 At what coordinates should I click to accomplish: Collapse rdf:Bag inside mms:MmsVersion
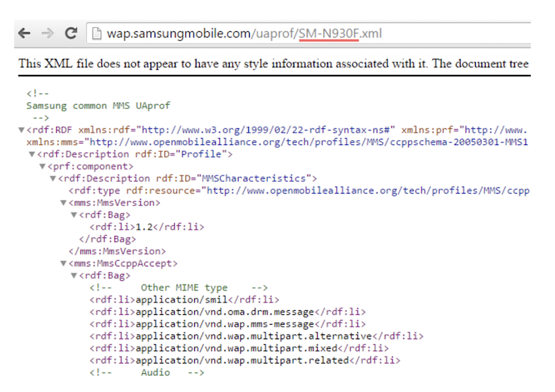pos(74,214)
